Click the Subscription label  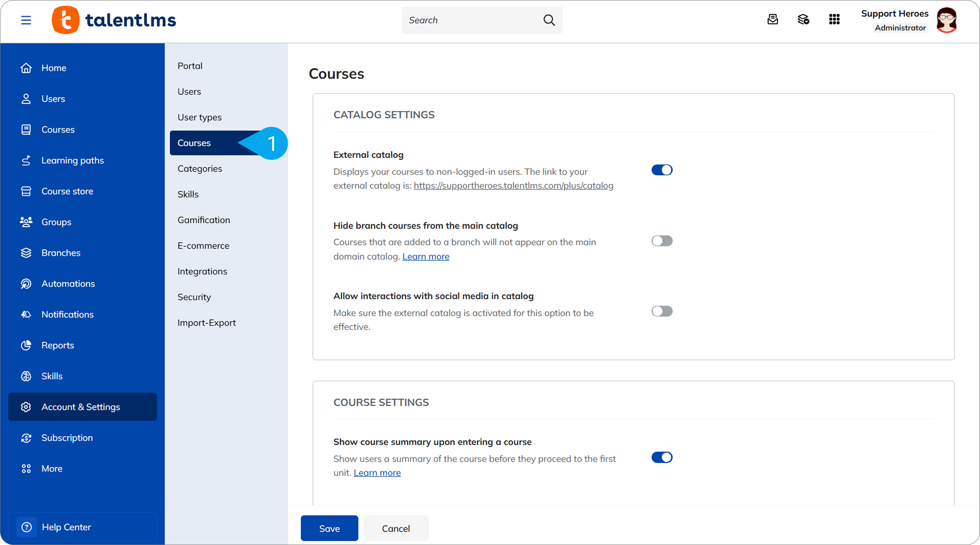pos(67,438)
